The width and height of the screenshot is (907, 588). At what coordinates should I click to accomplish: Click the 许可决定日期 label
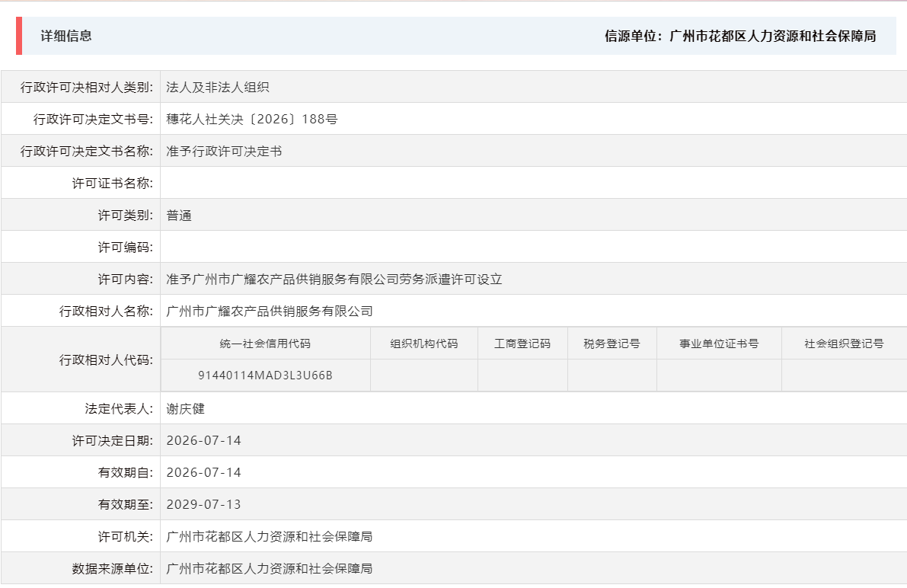point(112,440)
